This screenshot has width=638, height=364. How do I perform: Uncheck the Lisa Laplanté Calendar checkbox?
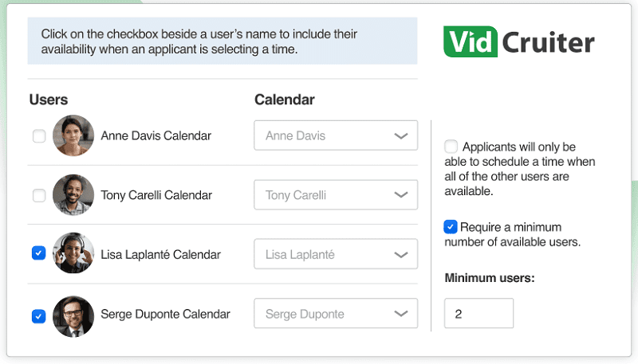38,253
